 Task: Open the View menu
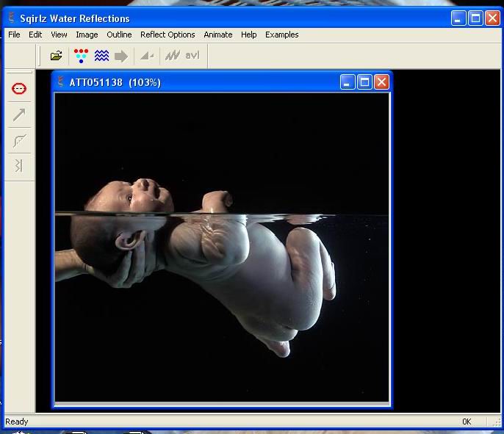[x=59, y=35]
